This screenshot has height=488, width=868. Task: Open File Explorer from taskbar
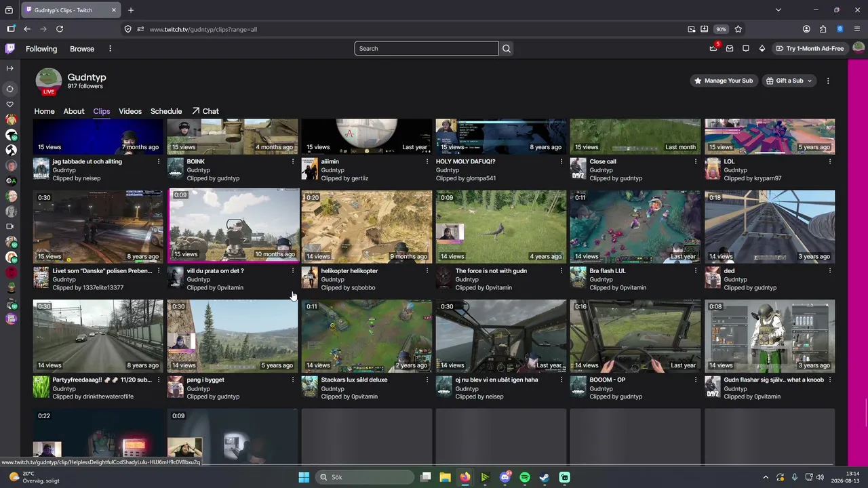(446, 477)
